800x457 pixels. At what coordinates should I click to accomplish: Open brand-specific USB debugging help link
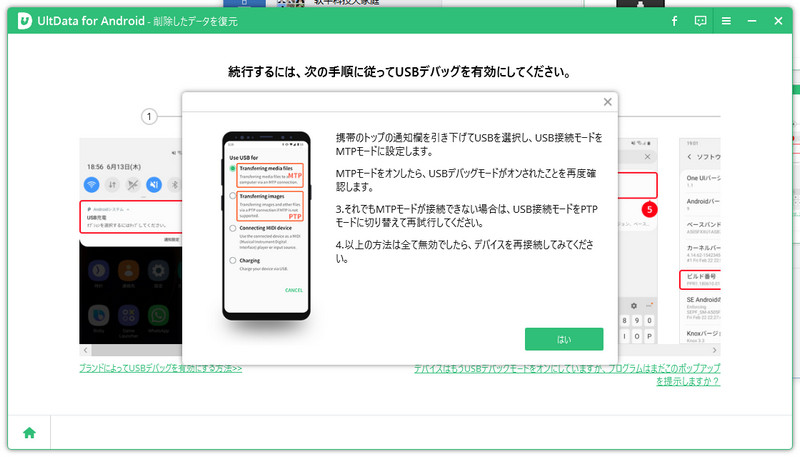(161, 368)
